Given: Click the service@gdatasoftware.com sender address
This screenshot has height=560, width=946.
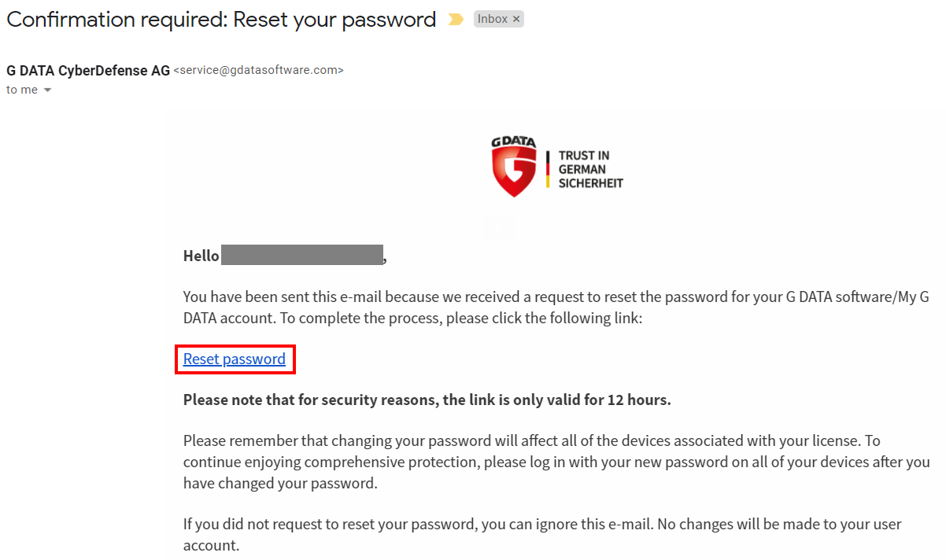Looking at the screenshot, I should click(258, 70).
